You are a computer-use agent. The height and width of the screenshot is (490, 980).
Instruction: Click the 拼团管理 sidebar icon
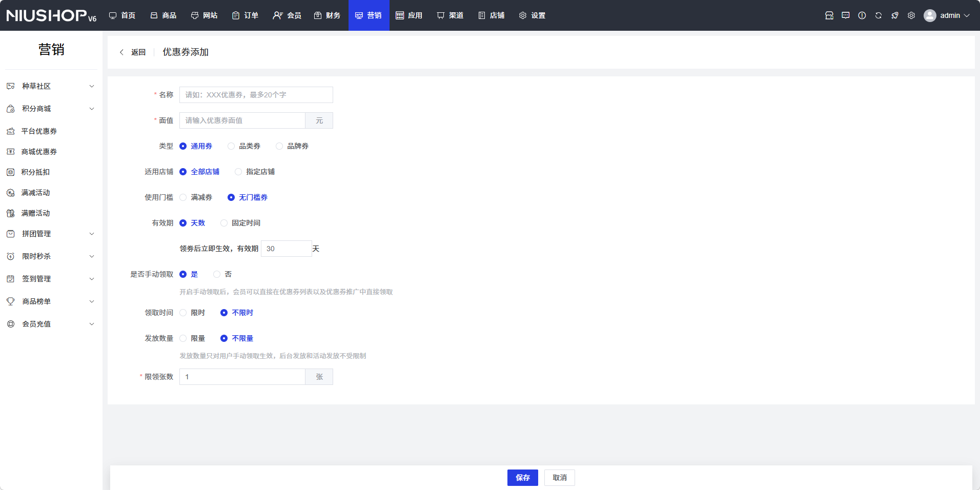pos(11,234)
